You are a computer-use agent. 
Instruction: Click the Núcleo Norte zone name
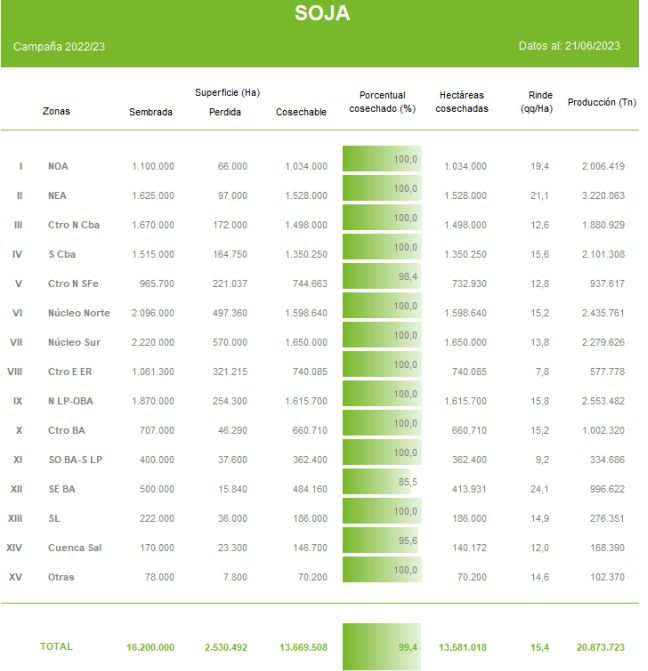pos(78,313)
